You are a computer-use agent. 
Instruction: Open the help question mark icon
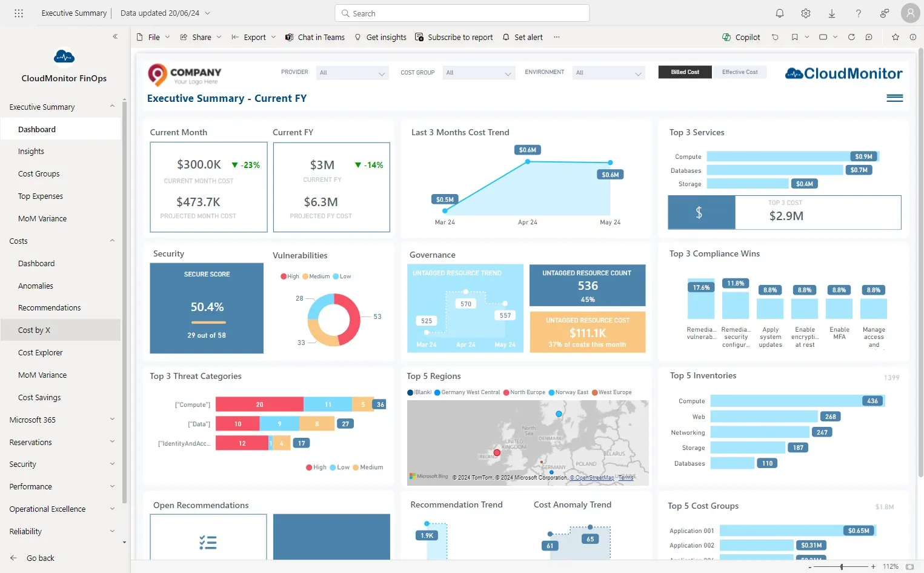[858, 13]
